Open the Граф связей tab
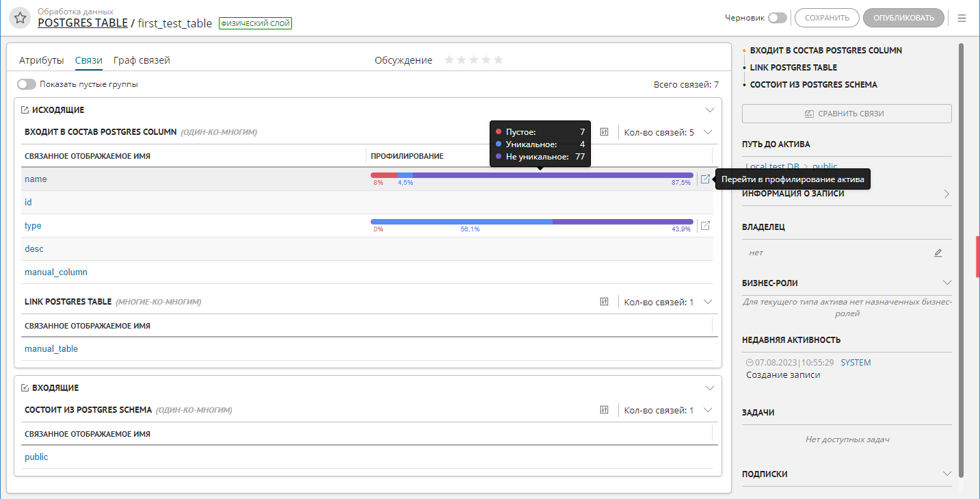Viewport: 980px width, 499px height. pos(142,60)
